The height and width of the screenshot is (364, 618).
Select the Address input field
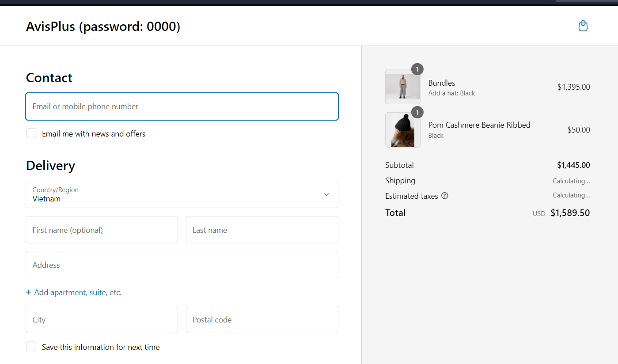pos(182,265)
